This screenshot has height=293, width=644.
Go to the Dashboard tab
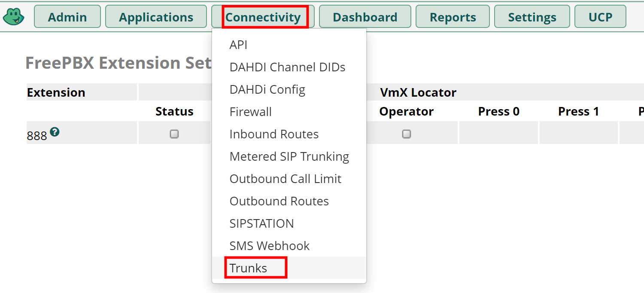tap(365, 17)
